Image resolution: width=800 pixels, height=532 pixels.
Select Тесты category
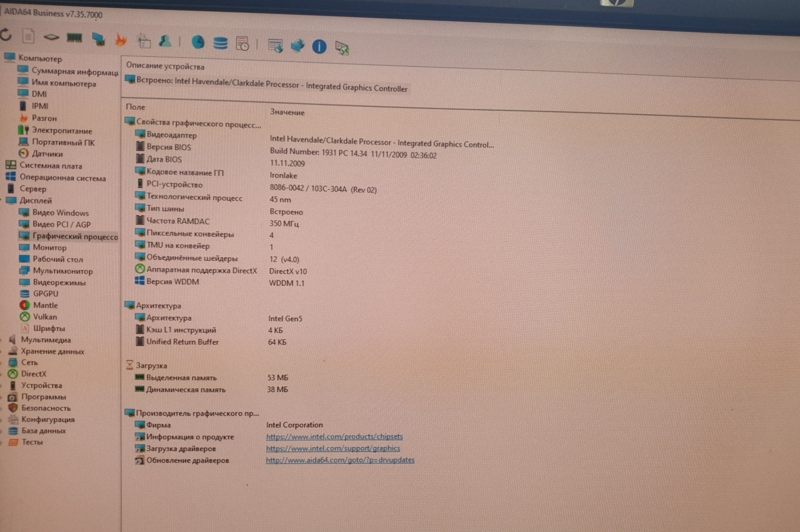click(x=26, y=442)
